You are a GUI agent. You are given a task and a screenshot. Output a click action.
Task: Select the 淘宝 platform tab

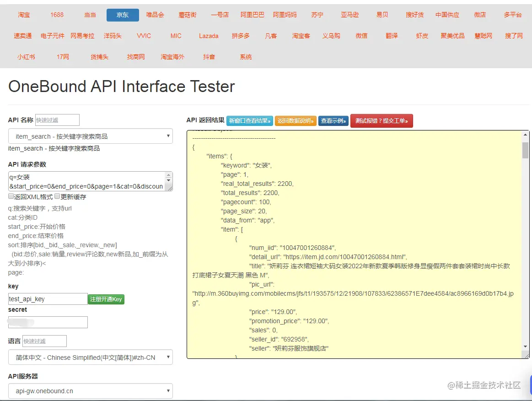(24, 15)
